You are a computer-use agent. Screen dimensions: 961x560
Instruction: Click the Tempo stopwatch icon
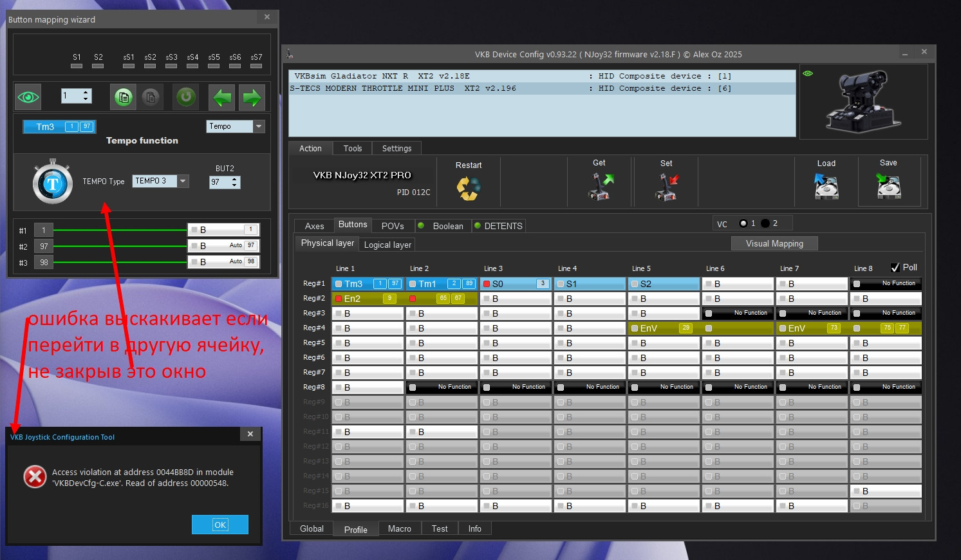(53, 182)
